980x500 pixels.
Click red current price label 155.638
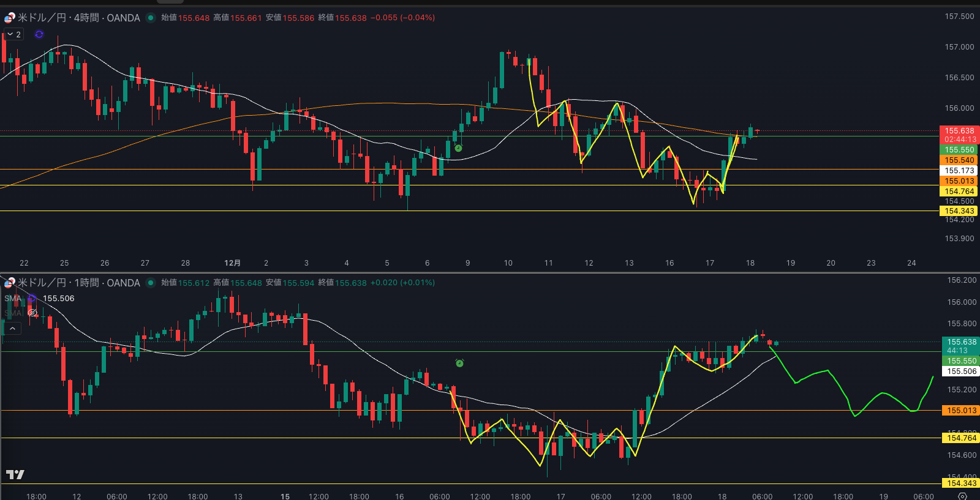coord(959,131)
